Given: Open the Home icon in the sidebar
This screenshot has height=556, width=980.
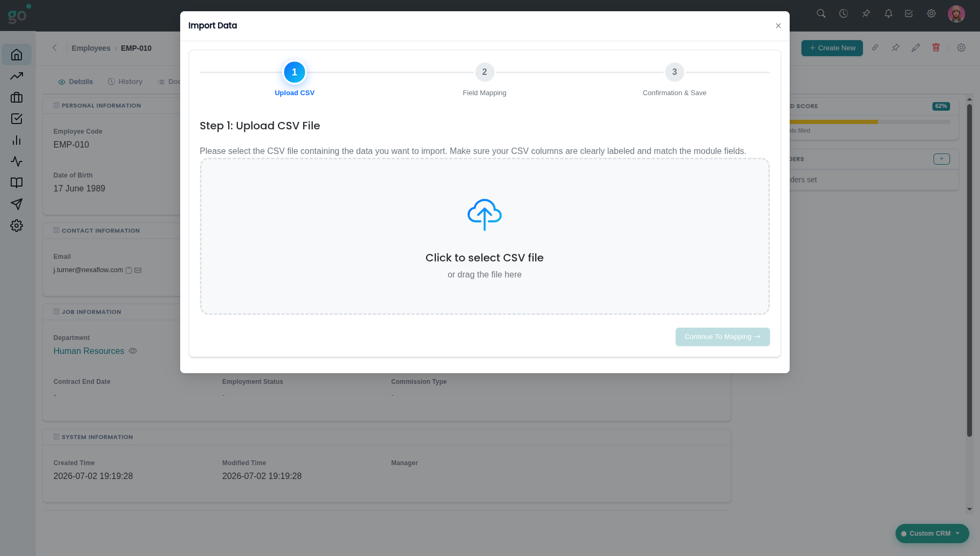Looking at the screenshot, I should tap(17, 55).
